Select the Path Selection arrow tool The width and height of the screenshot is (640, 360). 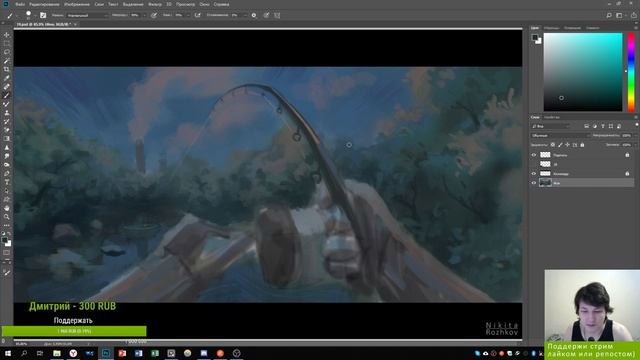click(7, 191)
